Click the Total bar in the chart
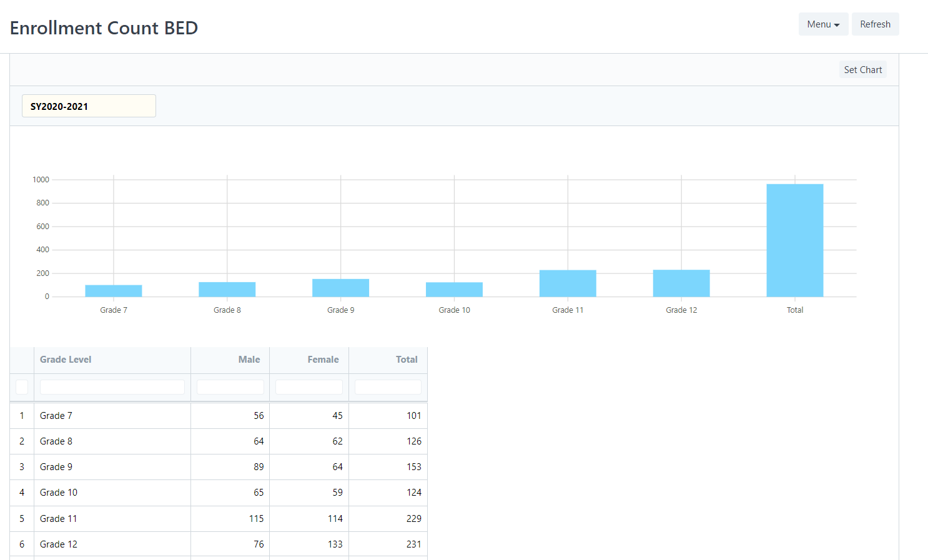 tap(794, 240)
